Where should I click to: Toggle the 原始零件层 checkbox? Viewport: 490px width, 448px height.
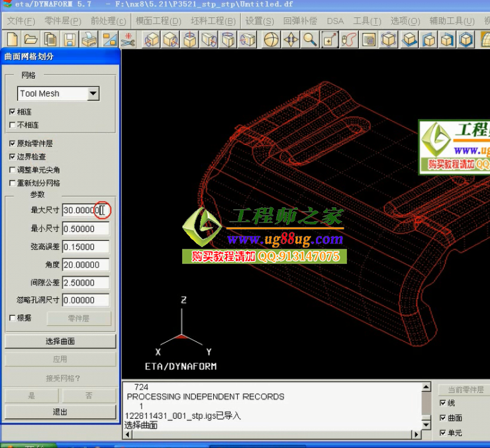click(12, 144)
